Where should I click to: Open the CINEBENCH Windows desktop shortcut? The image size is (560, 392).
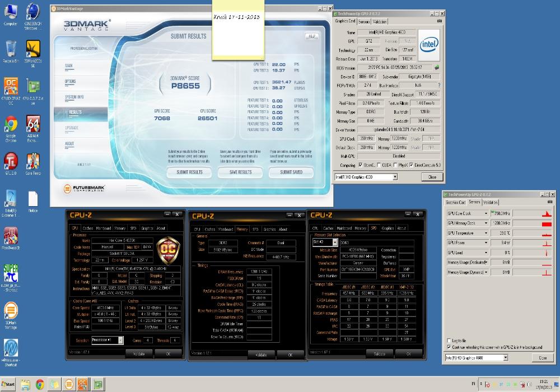click(32, 16)
